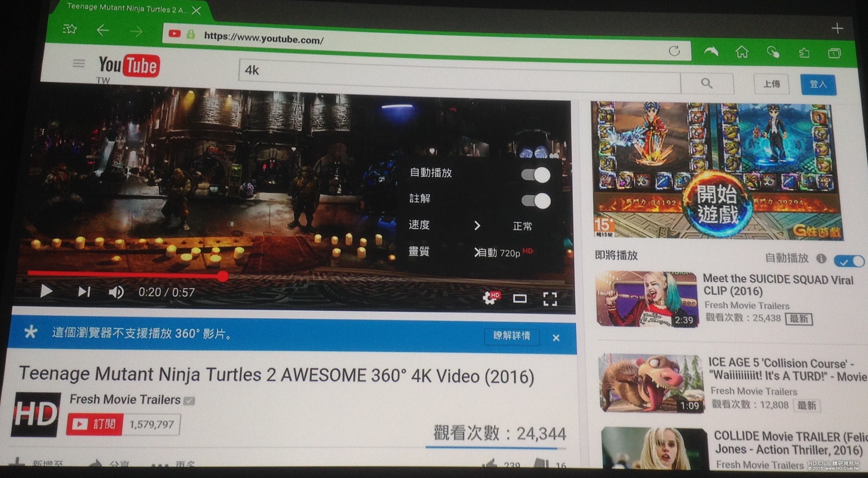This screenshot has width=868, height=478.
Task: Switch the player to theater mode
Action: (520, 298)
